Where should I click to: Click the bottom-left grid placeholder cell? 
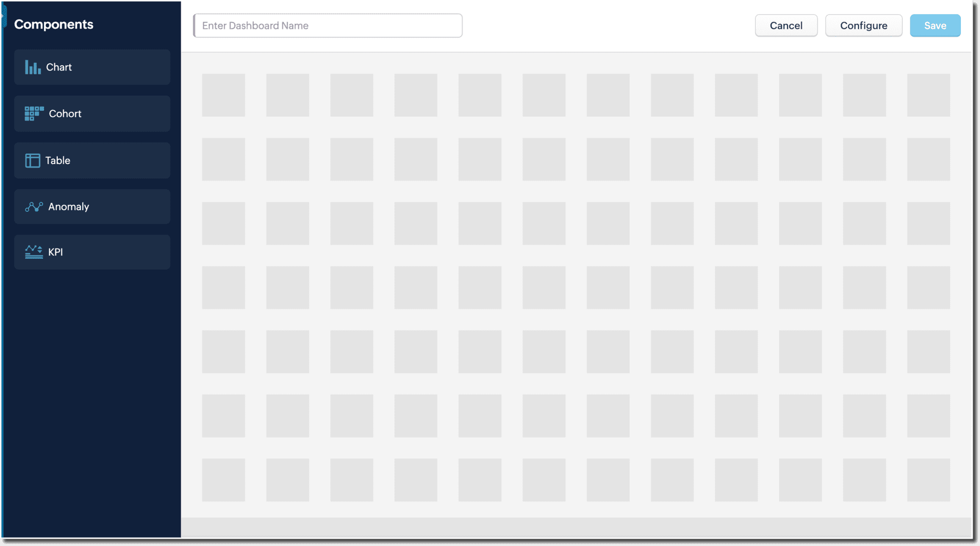pos(223,480)
